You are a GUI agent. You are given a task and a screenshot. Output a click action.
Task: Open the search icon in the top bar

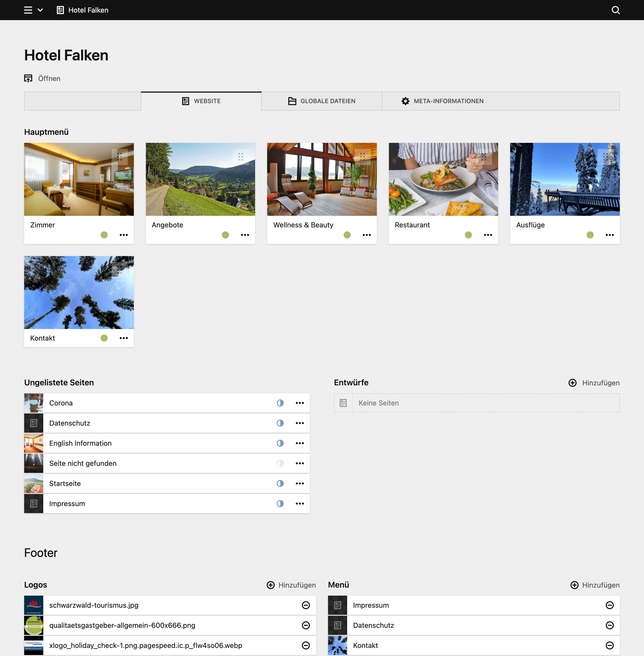[616, 10]
